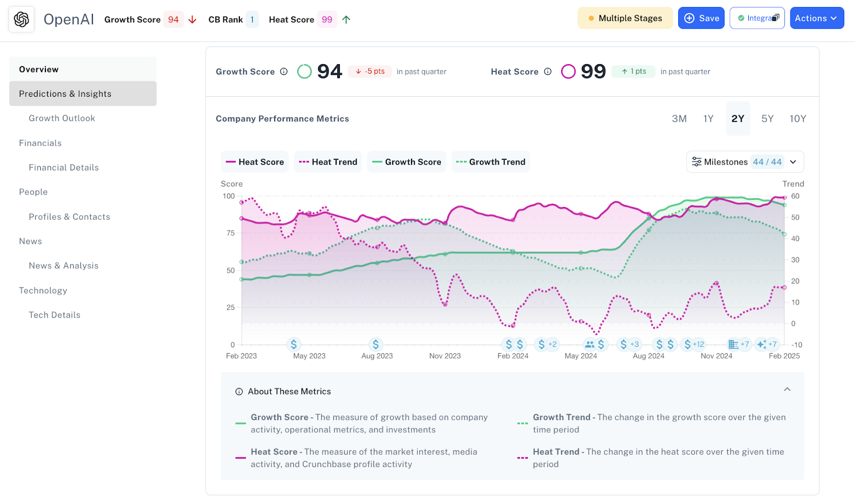Screen dimensions: 855x504
Task: Toggle the Heat Score legend series
Action: [x=255, y=162]
